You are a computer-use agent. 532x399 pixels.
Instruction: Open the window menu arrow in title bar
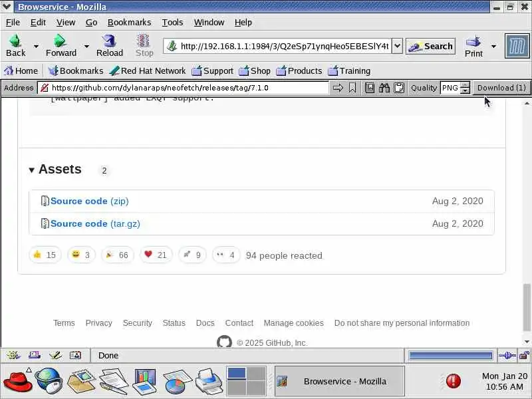coord(7,7)
